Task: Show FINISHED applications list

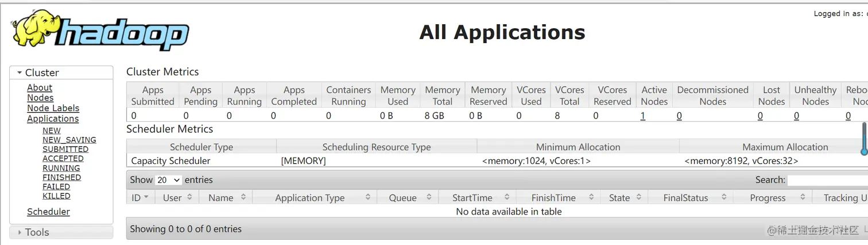Action: [61, 177]
